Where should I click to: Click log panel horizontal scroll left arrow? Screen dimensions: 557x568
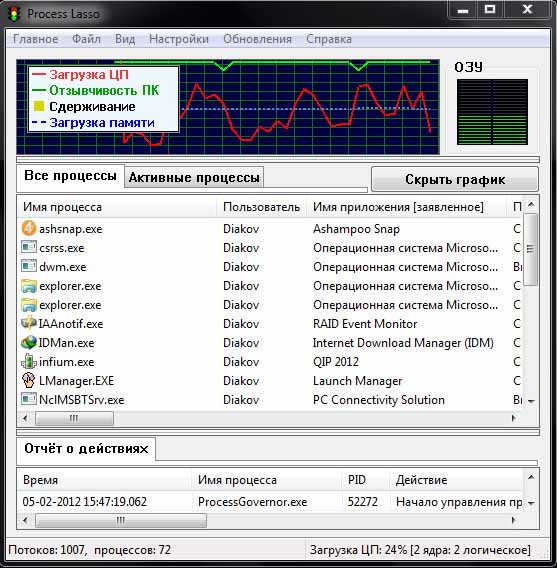pyautogui.click(x=25, y=521)
